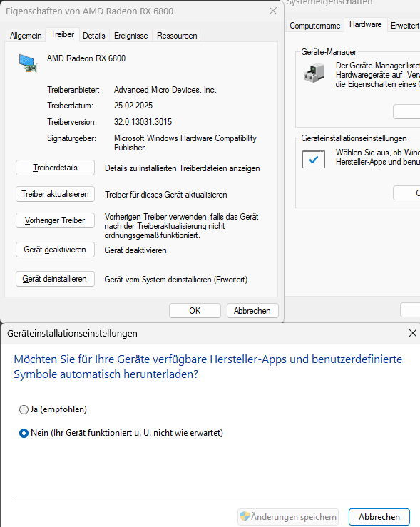Close the Geräteinstallationseinstellungen dialog
420x527 pixels.
(413, 333)
